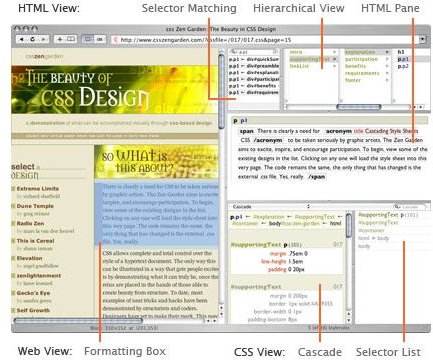Toggle the web view layout button
Screen dimensions: 433x360
pos(88,39)
